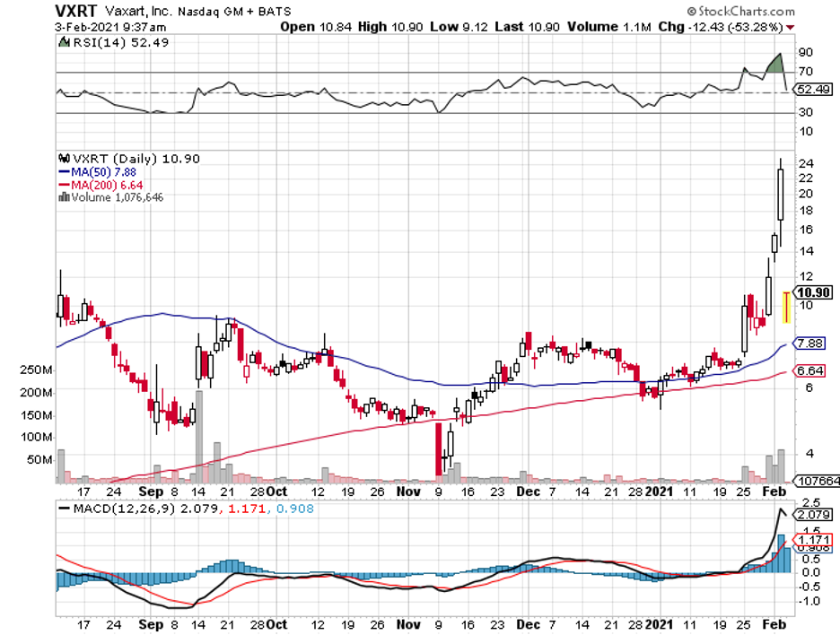This screenshot has height=635, width=840.
Task: Click the tallest grey volume bar in mid-September
Action: [x=199, y=437]
